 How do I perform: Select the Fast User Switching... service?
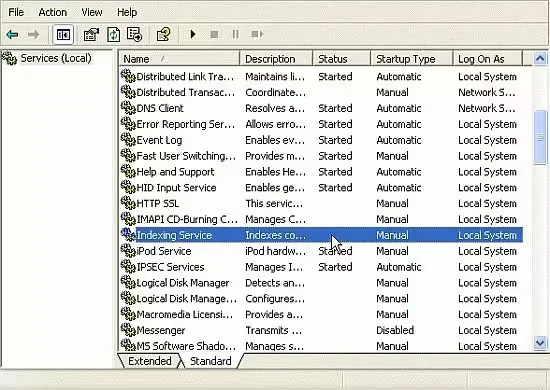click(186, 156)
